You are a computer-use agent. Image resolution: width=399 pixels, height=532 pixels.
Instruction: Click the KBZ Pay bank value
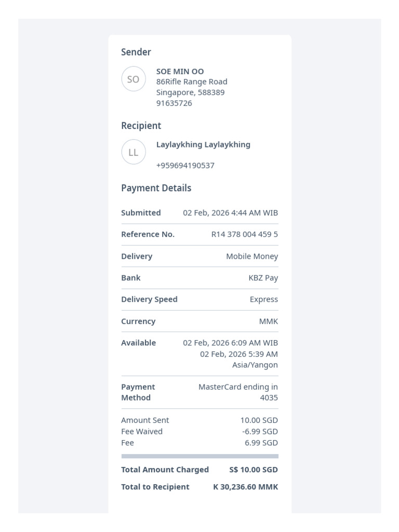point(263,278)
